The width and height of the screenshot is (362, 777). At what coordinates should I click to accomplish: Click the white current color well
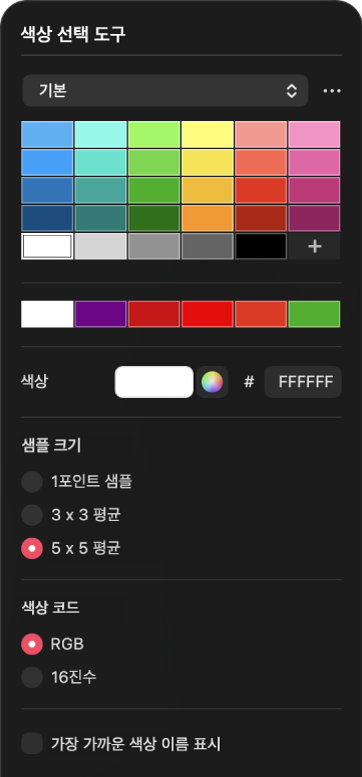154,382
